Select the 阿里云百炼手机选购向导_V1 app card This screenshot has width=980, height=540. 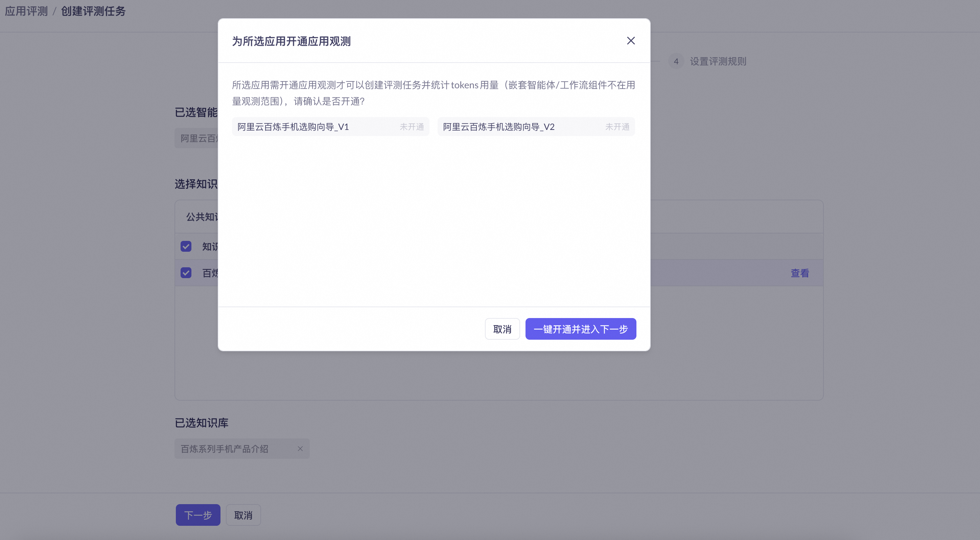(330, 126)
